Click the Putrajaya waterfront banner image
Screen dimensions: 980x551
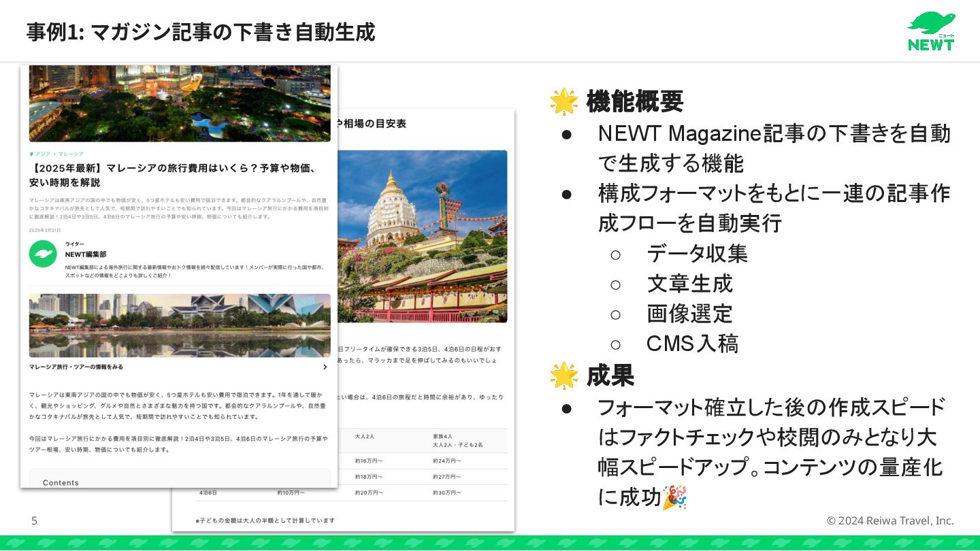click(180, 325)
